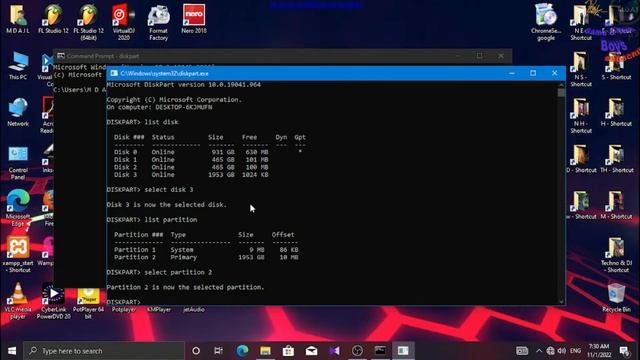Open Task View from the taskbar
The width and height of the screenshot is (640, 360).
219,351
